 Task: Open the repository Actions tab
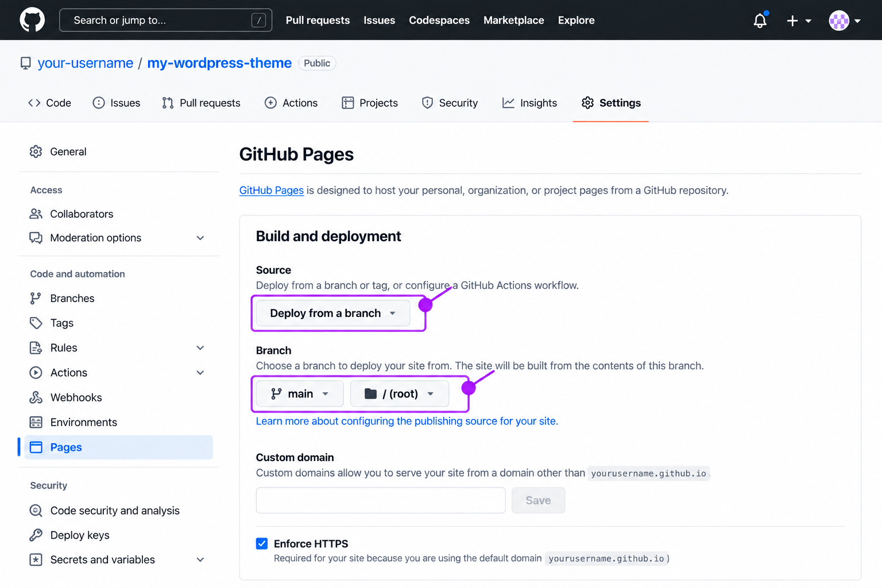tap(291, 103)
